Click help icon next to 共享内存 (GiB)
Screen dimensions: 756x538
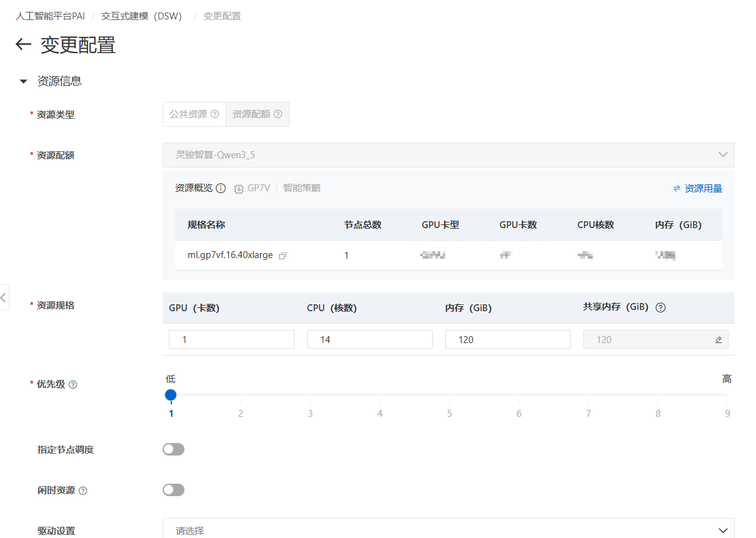660,307
